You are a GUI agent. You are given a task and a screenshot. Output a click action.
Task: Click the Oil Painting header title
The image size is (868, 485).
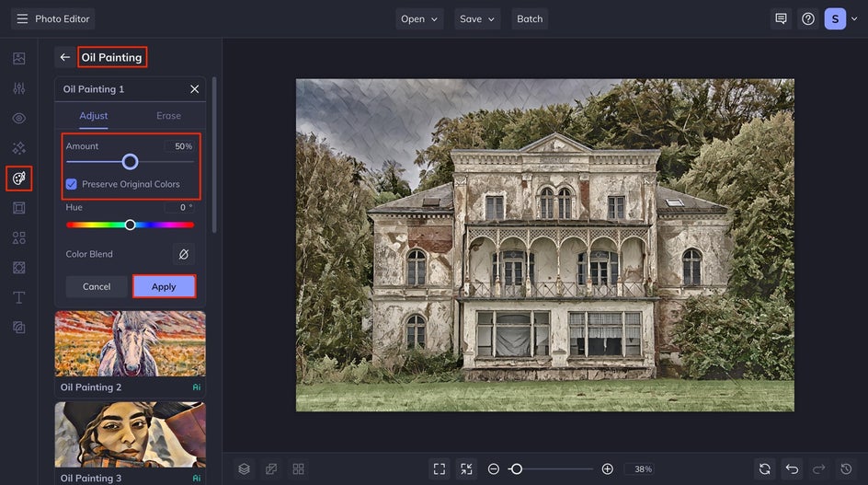[111, 57]
